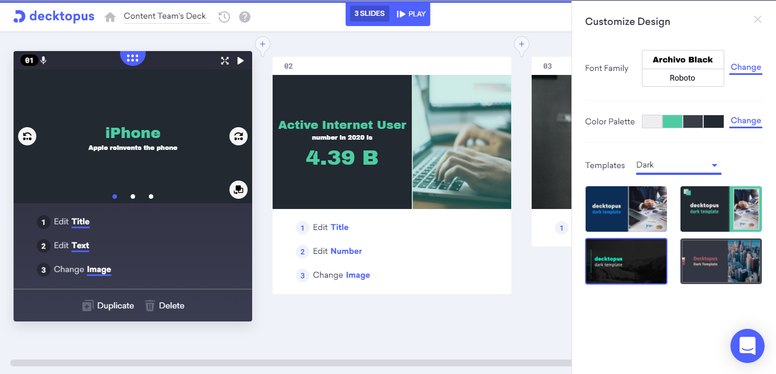
Task: Click the decktopus logo
Action: pos(53,16)
